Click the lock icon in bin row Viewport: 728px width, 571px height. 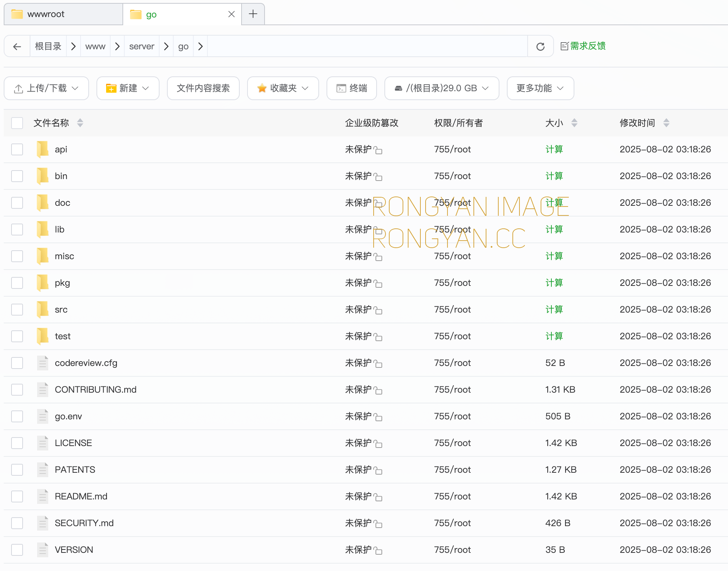(x=378, y=176)
